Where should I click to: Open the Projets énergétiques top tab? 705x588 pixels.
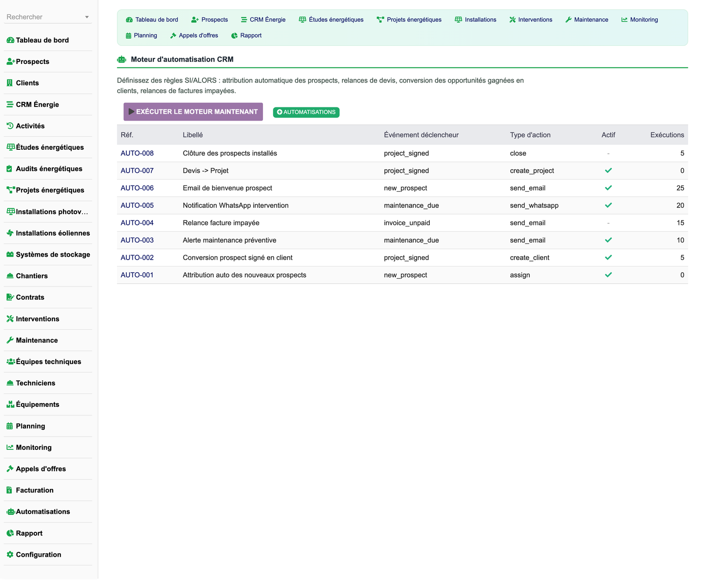409,20
